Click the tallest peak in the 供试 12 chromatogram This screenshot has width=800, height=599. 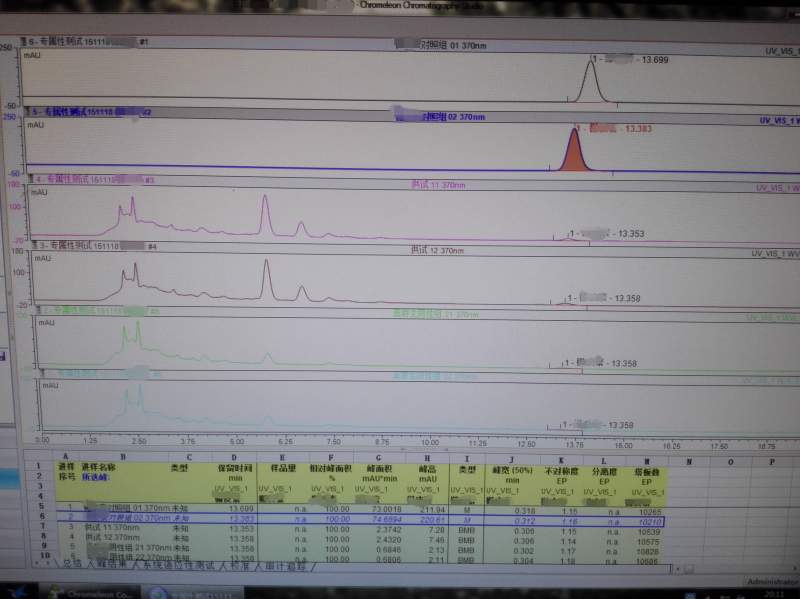coord(266,279)
